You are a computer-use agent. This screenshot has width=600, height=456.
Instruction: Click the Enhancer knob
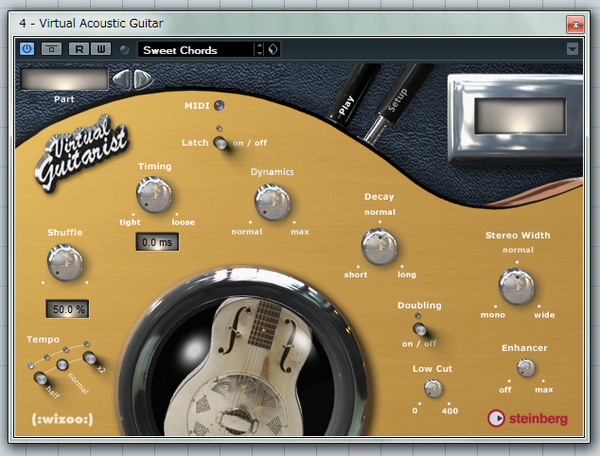pyautogui.click(x=526, y=368)
